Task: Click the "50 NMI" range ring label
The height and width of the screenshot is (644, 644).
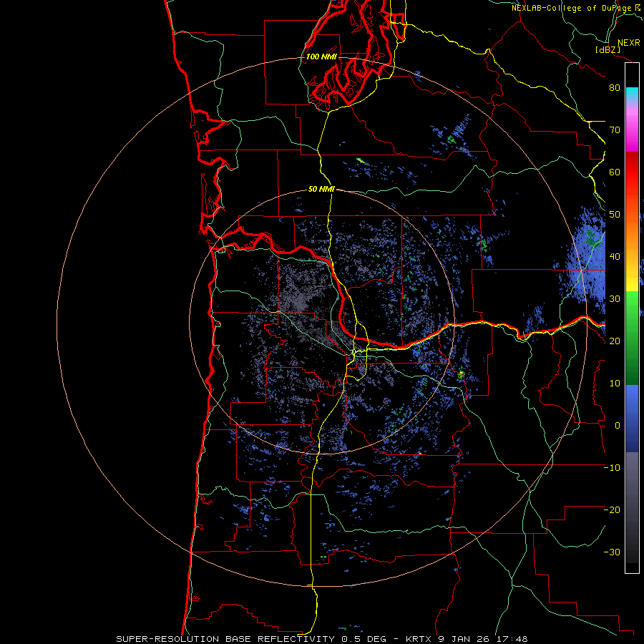Action: [x=321, y=190]
